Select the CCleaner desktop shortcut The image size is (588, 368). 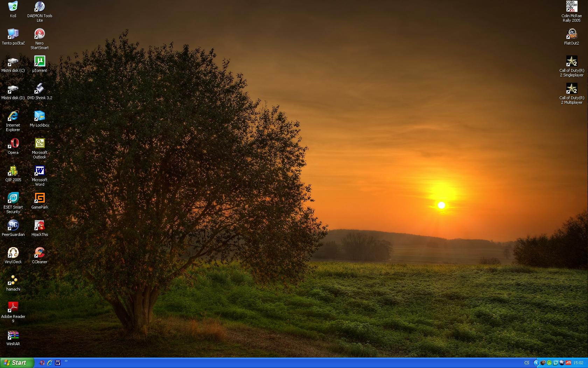(40, 253)
